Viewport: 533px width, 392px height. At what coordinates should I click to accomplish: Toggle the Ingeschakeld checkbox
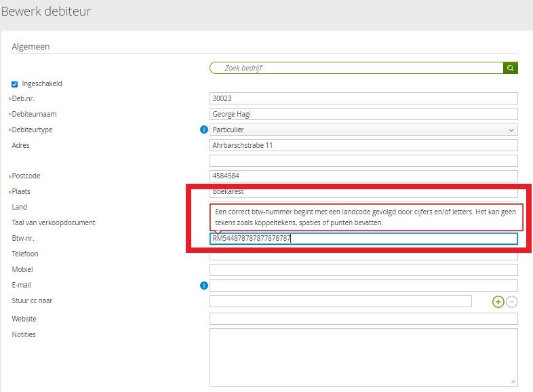[x=15, y=84]
